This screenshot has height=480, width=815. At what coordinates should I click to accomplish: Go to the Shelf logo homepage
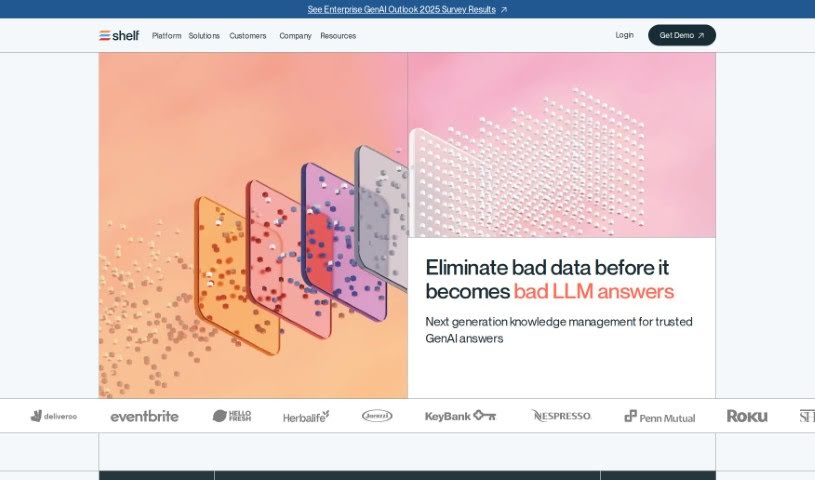pyautogui.click(x=119, y=35)
